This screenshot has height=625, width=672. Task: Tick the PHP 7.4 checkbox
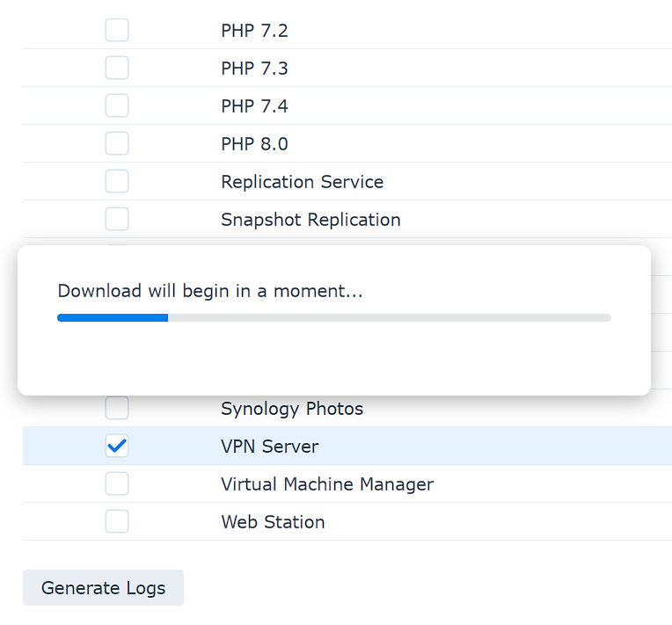(117, 105)
